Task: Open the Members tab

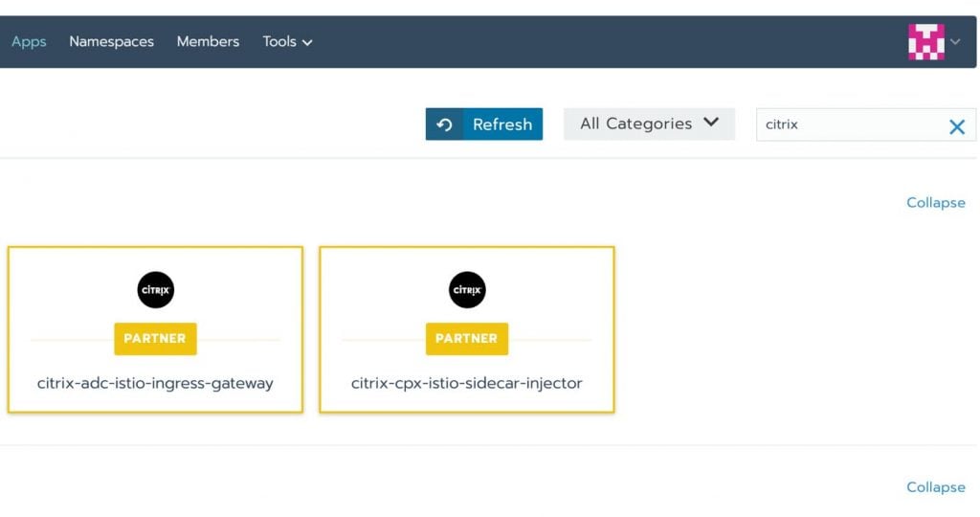Action: tap(208, 42)
